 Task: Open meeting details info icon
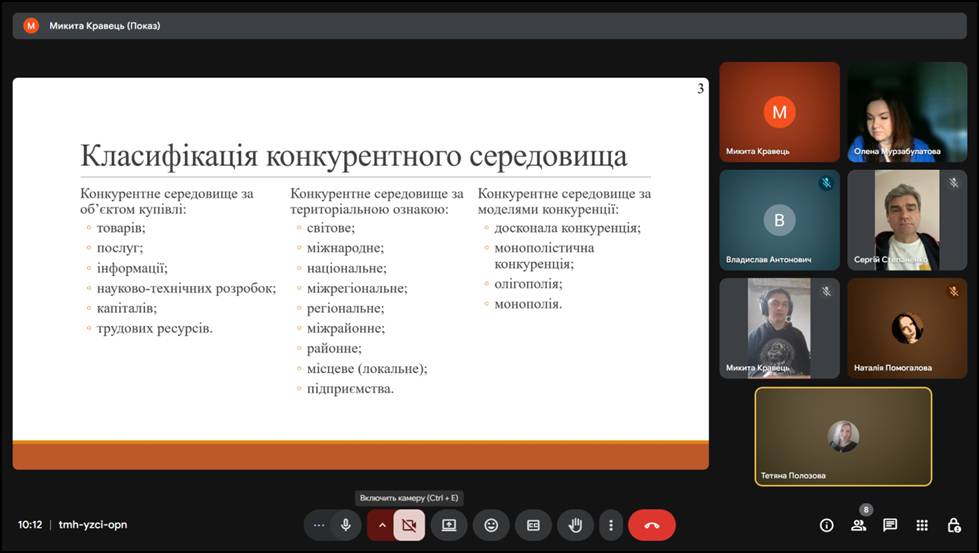pyautogui.click(x=827, y=525)
